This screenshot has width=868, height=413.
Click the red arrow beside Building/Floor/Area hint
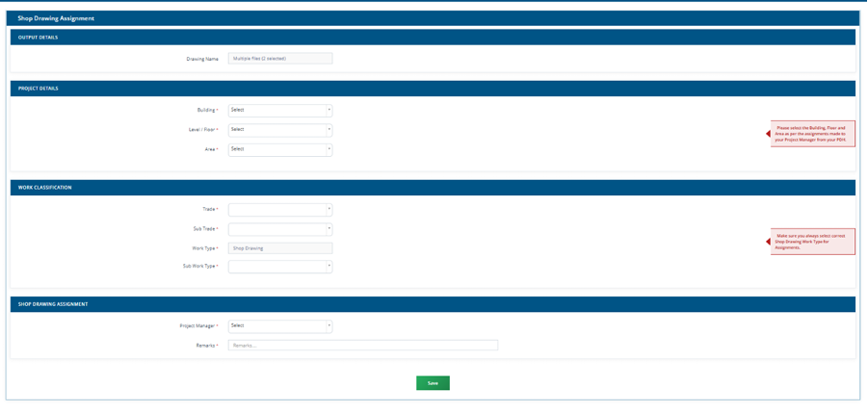pos(768,134)
